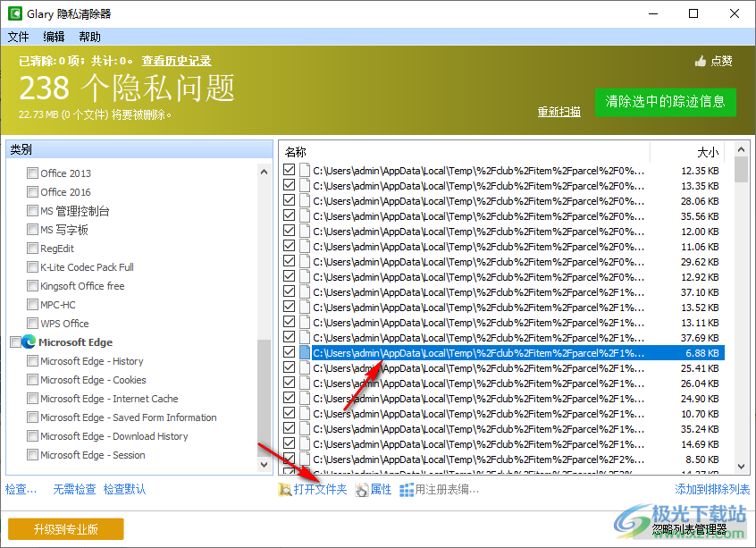Click the 属性 link
This screenshot has height=548, width=756.
[x=381, y=490]
